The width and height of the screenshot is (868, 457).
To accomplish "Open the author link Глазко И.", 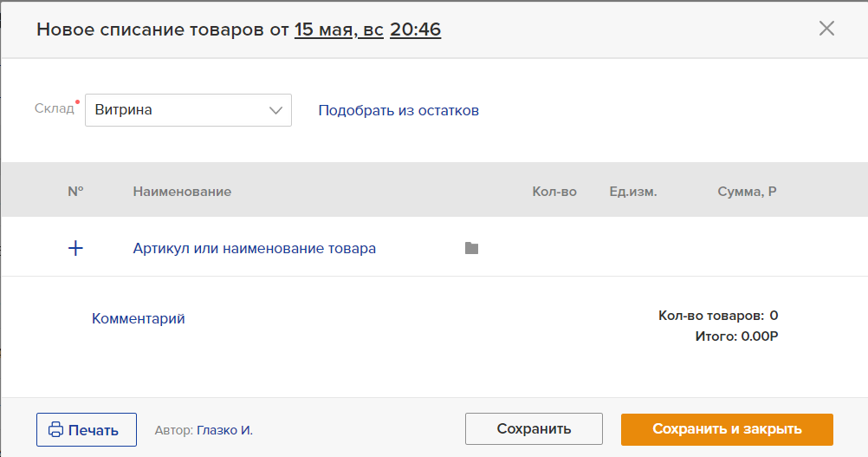I will point(224,430).
